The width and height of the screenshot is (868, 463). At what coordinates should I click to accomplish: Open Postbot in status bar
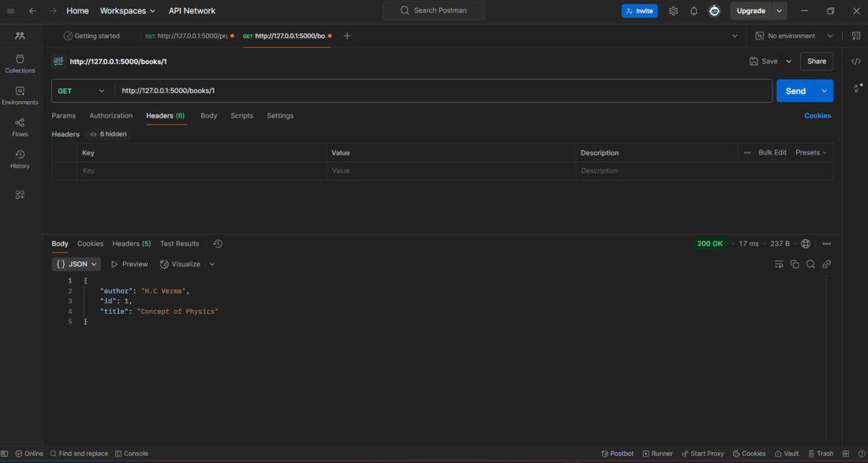[617, 454]
